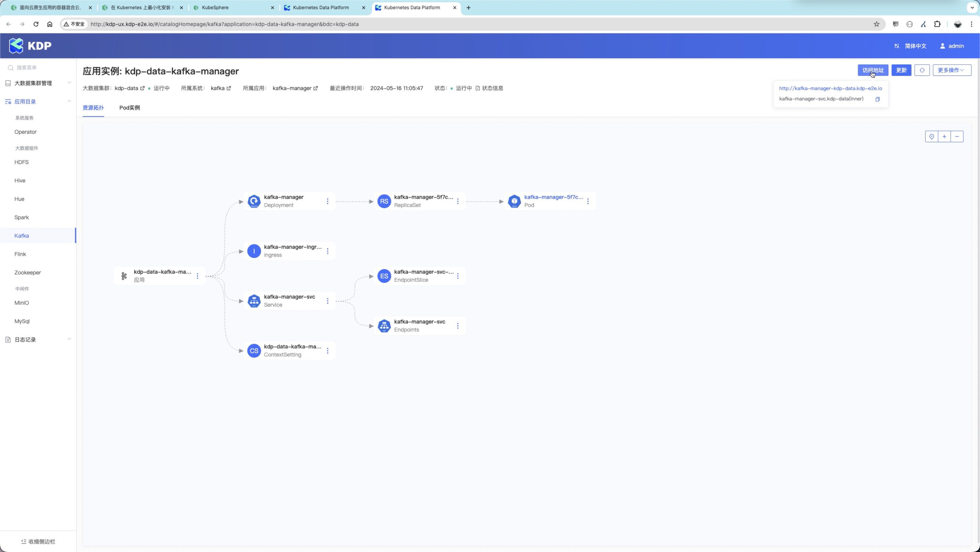Open the Pod node three-dot menu
The height and width of the screenshot is (552, 980).
[588, 201]
